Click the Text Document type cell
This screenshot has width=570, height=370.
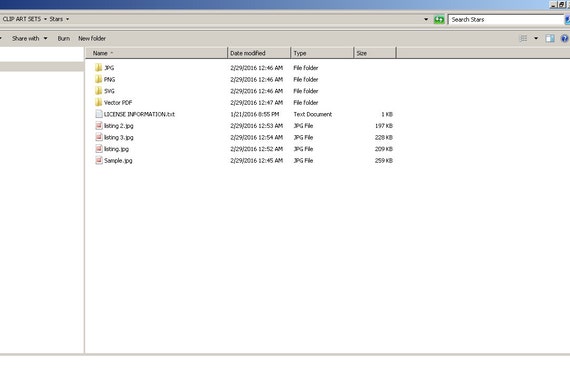[313, 114]
